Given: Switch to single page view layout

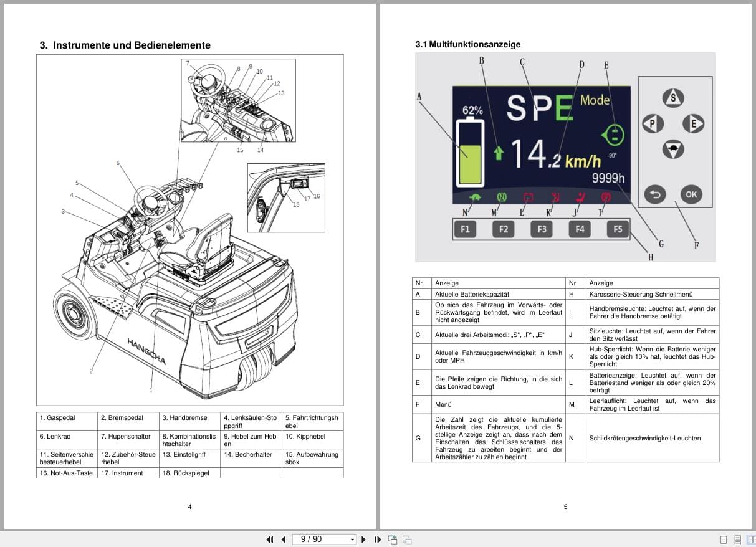Looking at the screenshot, I should point(724,540).
